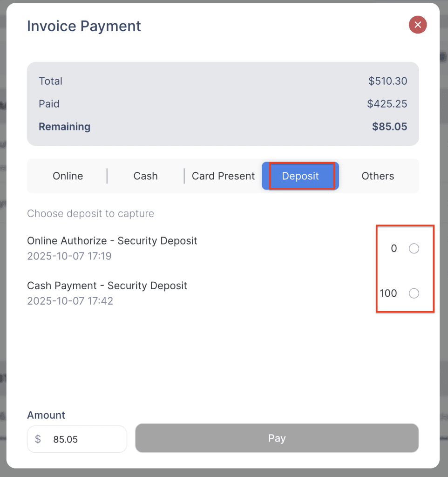Switch to the Online payment tab

coord(68,176)
